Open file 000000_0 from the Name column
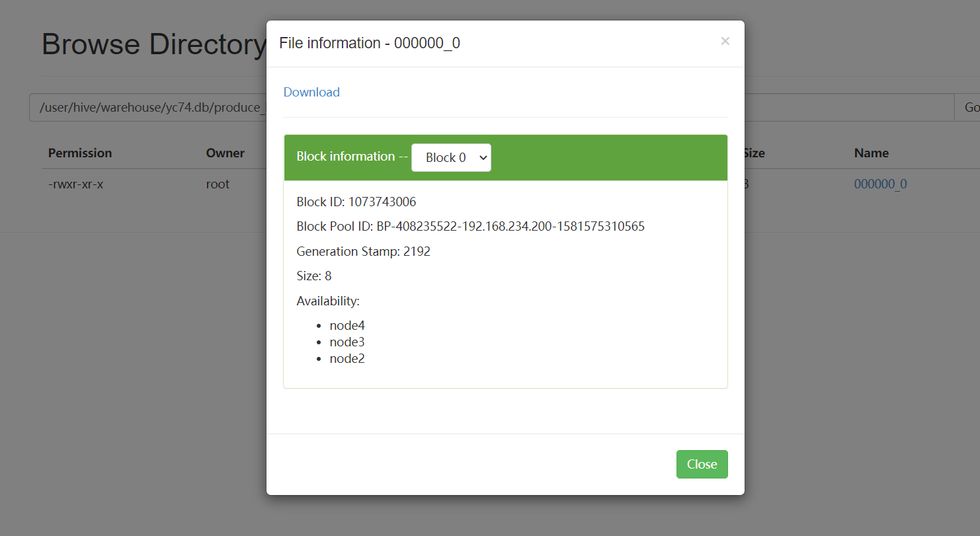Screen dimensions: 980x536 pyautogui.click(x=880, y=184)
